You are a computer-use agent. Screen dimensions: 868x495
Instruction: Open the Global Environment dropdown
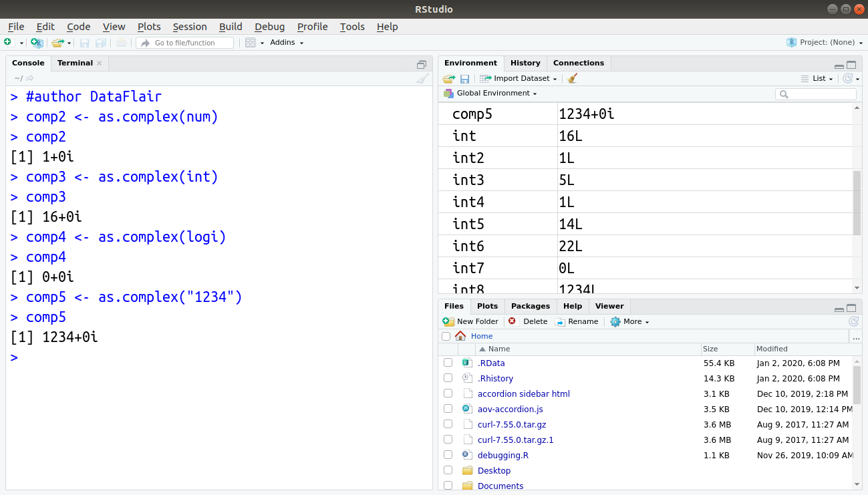[490, 93]
